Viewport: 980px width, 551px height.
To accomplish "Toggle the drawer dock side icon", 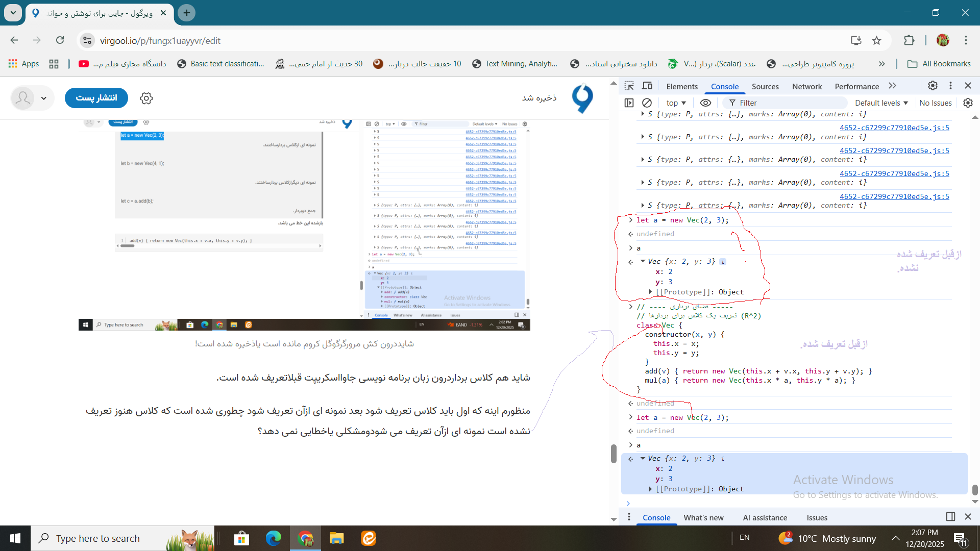I will (x=950, y=517).
